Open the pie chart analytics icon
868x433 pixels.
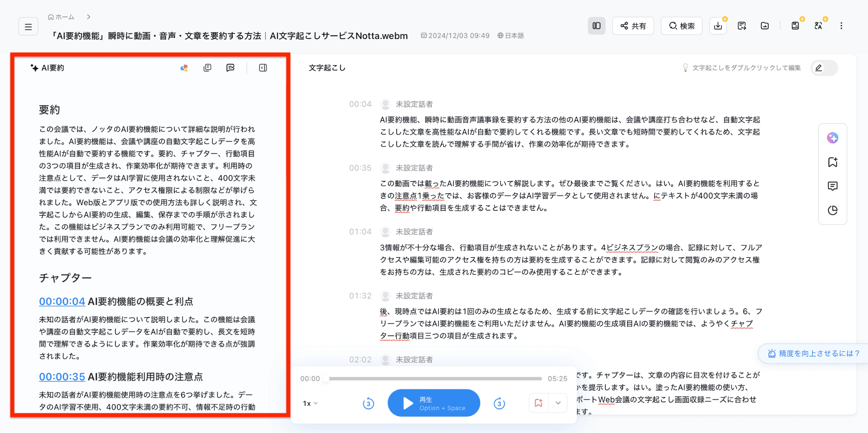[x=832, y=210]
